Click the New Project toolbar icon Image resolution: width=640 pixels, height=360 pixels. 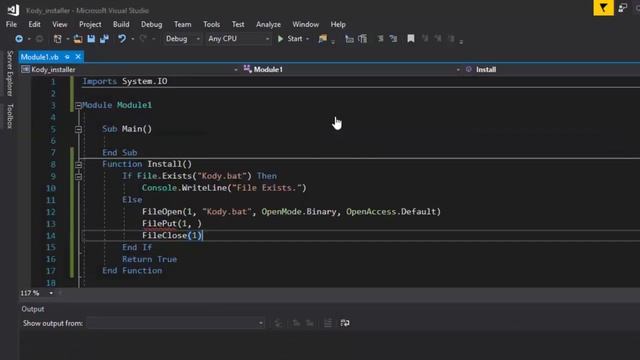tap(58, 39)
